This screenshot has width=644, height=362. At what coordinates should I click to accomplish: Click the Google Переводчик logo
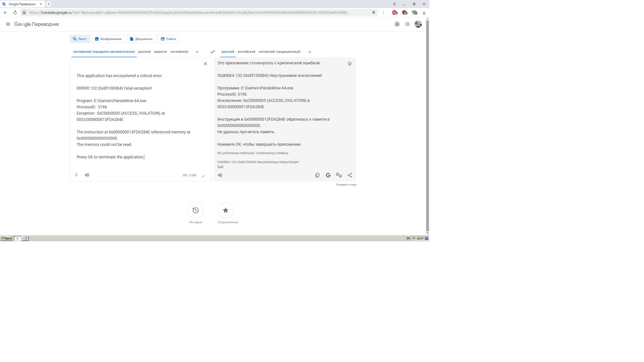pyautogui.click(x=37, y=24)
